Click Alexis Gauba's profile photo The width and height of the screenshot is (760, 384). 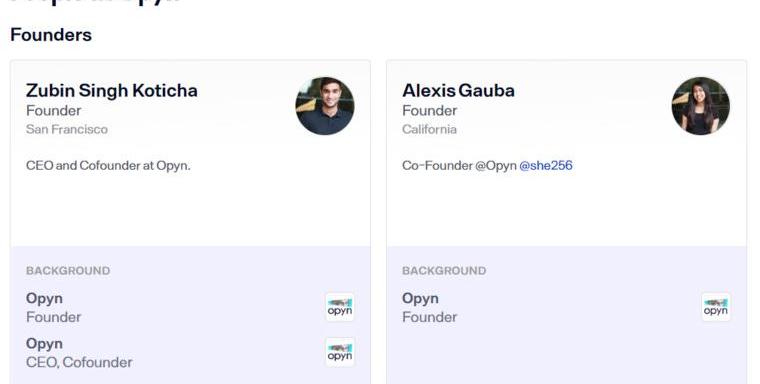point(701,106)
